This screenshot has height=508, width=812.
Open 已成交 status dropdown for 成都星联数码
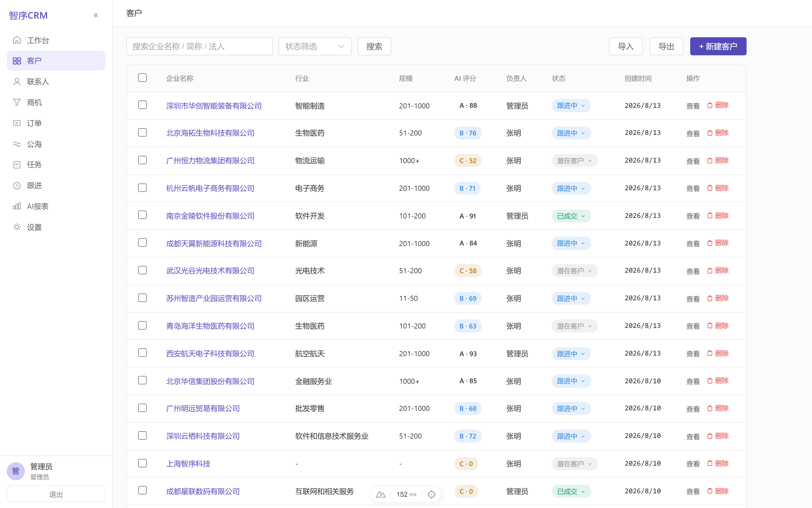point(571,491)
